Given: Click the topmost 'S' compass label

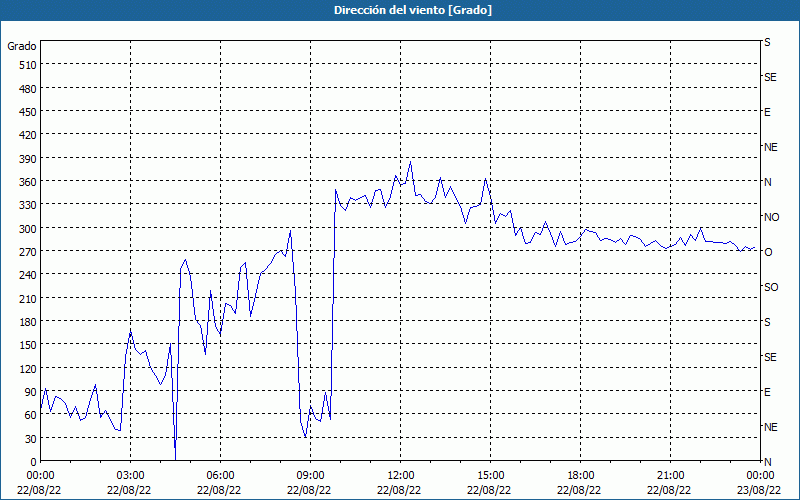Looking at the screenshot, I should (x=767, y=42).
